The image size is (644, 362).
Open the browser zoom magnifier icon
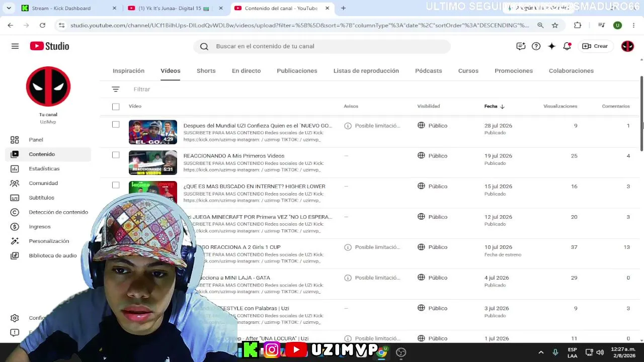540,25
